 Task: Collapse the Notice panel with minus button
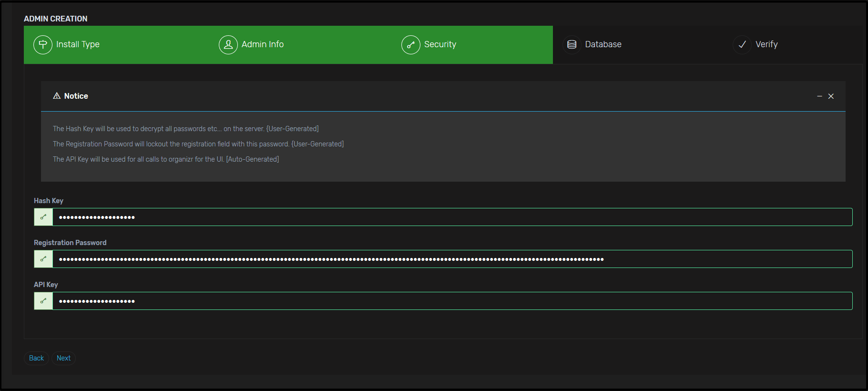pos(819,96)
